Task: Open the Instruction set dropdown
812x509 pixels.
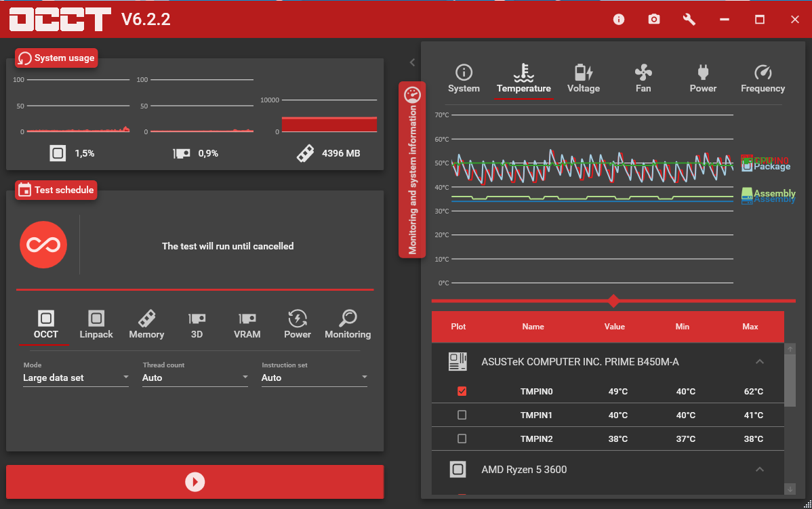Action: click(x=314, y=378)
